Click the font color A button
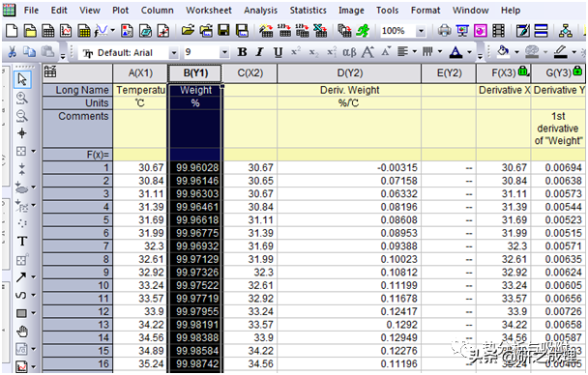 (456, 52)
